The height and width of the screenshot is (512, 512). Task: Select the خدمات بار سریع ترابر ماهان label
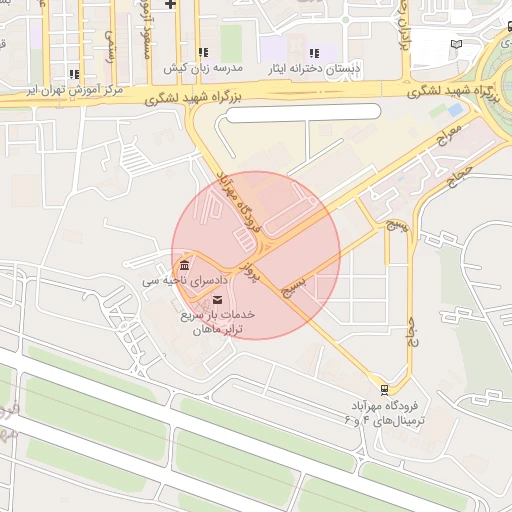[218, 322]
